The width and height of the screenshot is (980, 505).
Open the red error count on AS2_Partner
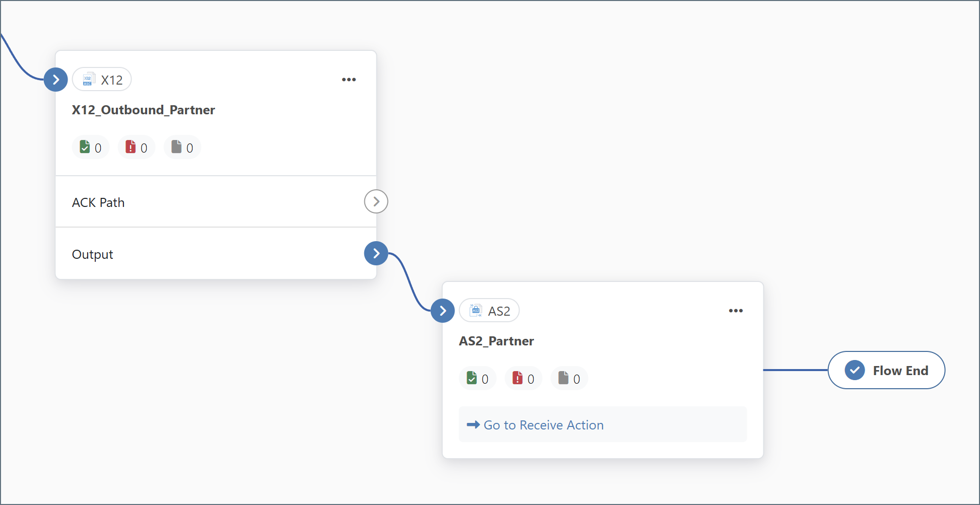(523, 378)
